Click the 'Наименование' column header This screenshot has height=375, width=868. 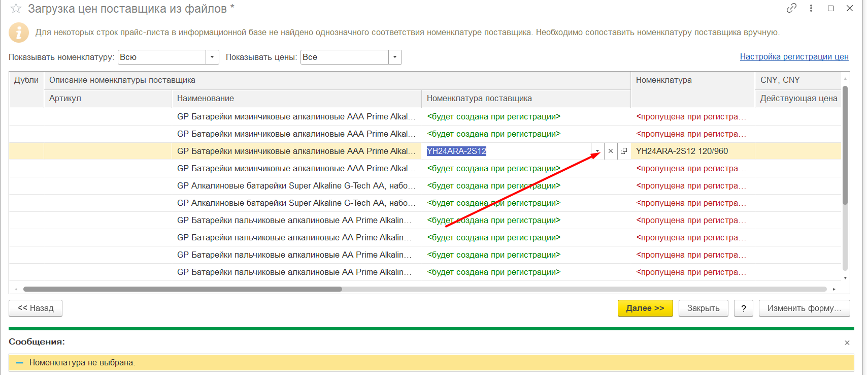pyautogui.click(x=206, y=99)
